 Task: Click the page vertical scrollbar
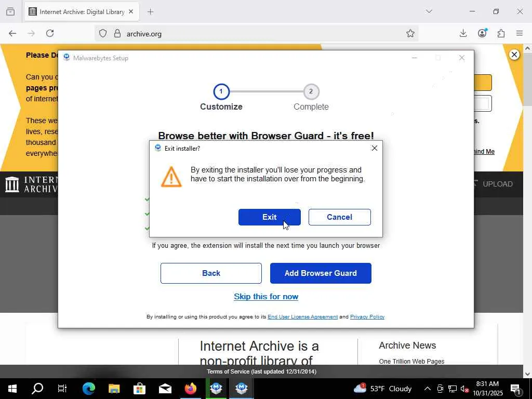(x=527, y=210)
